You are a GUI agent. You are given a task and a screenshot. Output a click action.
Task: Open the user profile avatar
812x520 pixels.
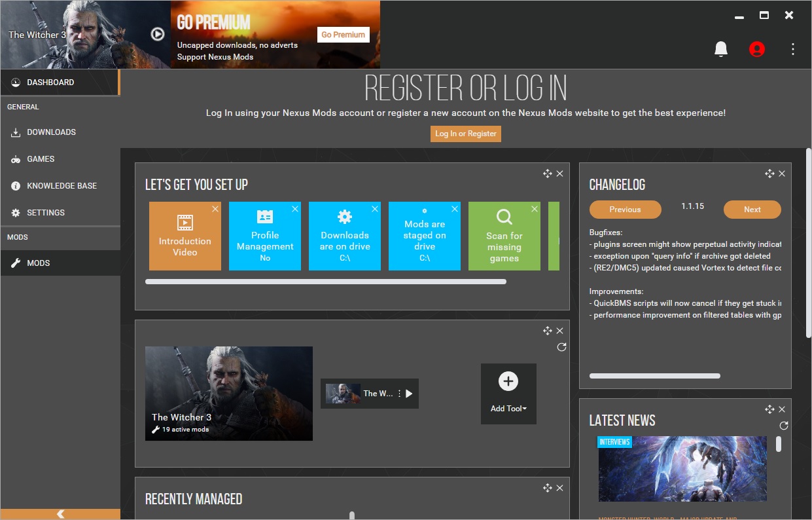click(x=757, y=49)
